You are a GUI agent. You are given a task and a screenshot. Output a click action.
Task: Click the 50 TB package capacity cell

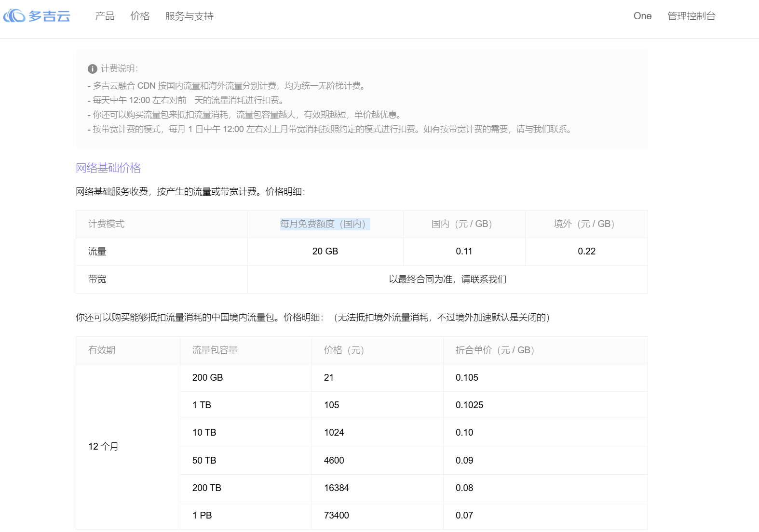tap(246, 461)
